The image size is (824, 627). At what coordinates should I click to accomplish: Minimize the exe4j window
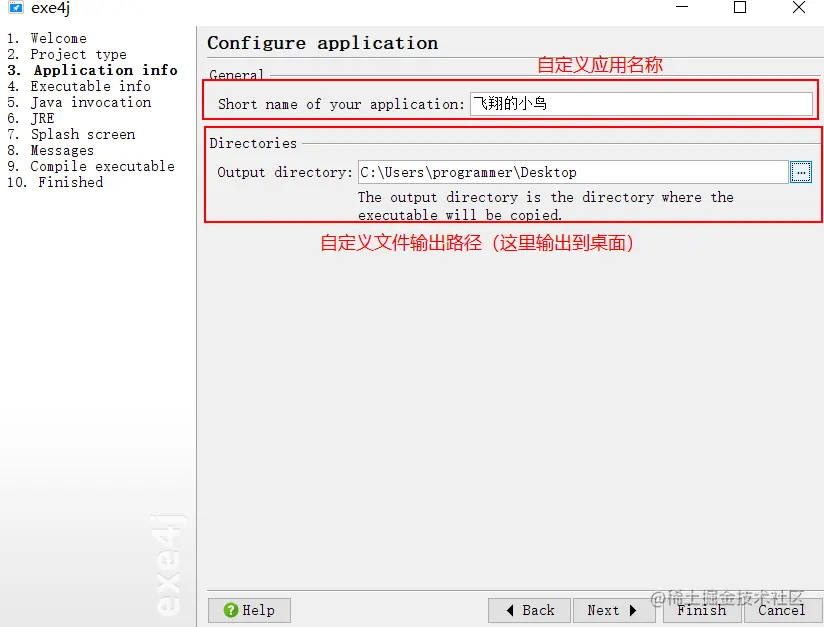(682, 7)
